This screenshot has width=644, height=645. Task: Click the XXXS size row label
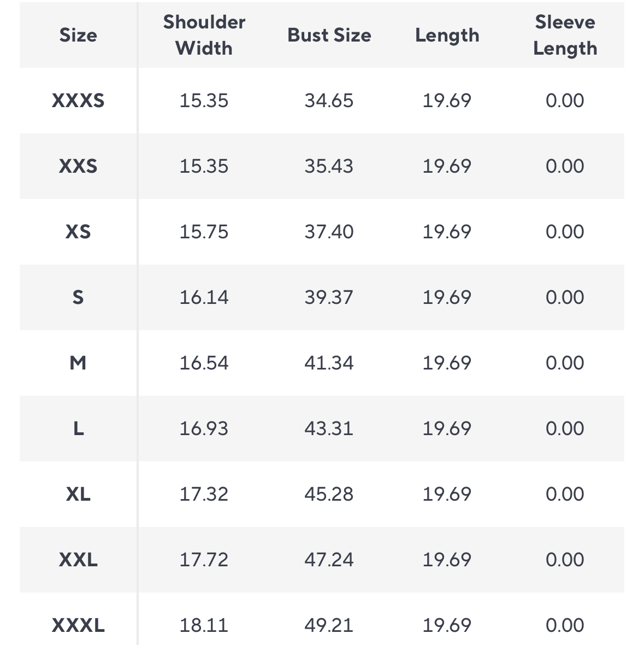click(x=78, y=101)
